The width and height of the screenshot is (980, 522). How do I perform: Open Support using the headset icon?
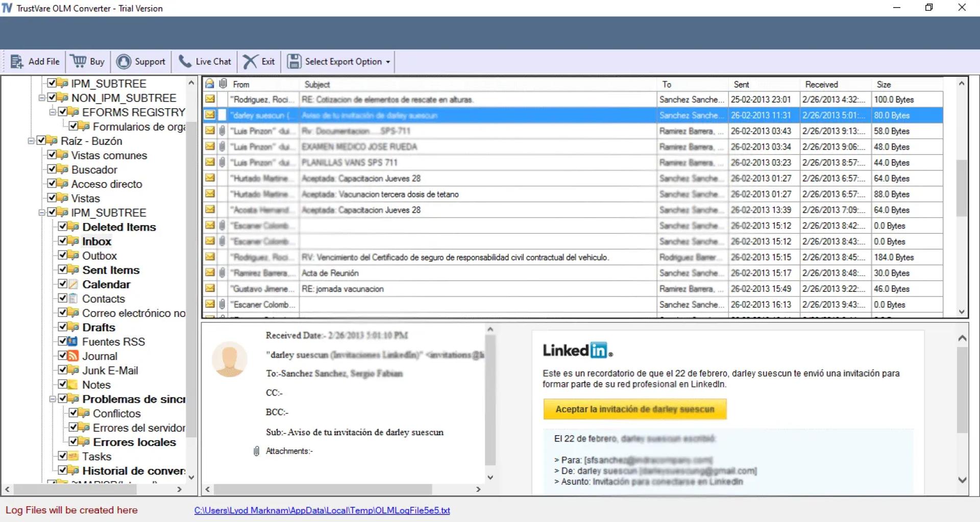[124, 61]
